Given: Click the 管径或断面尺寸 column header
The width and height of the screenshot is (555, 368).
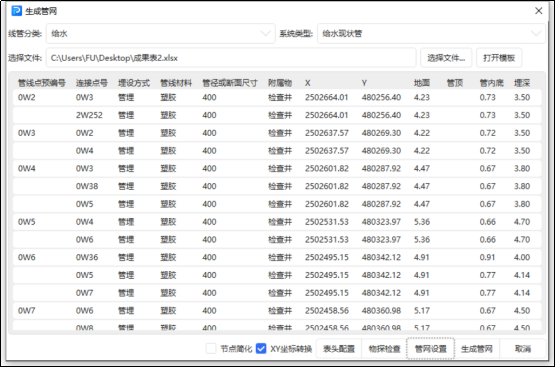Looking at the screenshot, I should (230, 83).
